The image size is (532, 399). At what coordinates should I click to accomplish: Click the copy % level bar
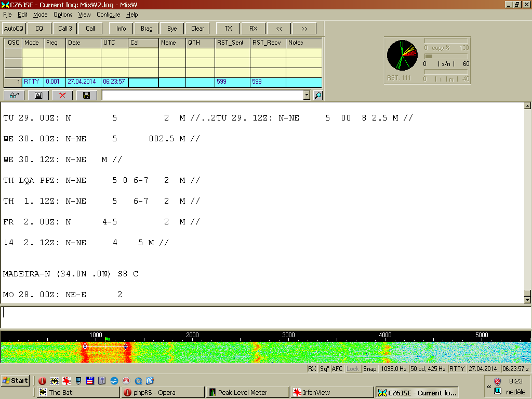point(446,41)
